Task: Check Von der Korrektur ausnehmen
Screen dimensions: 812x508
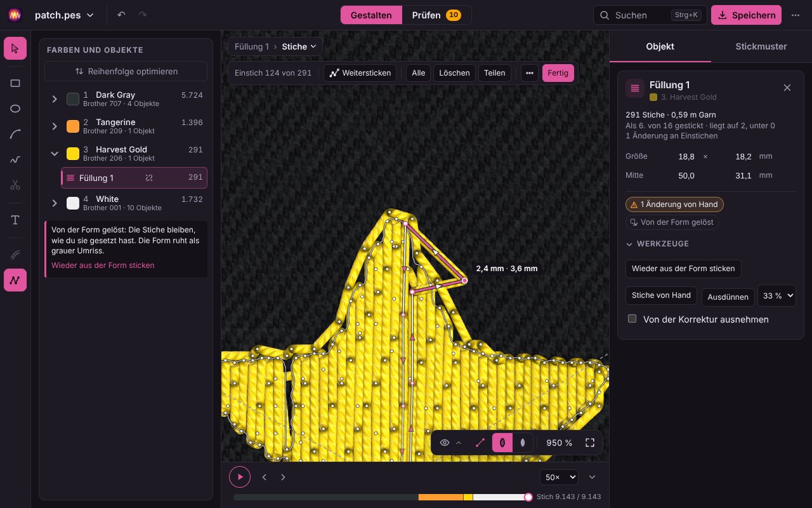Action: [x=632, y=319]
